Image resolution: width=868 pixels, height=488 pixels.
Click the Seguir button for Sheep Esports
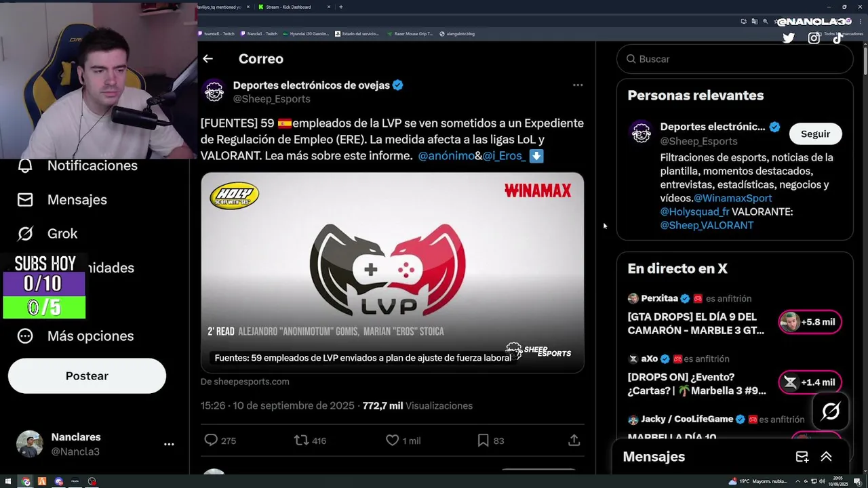pyautogui.click(x=815, y=134)
